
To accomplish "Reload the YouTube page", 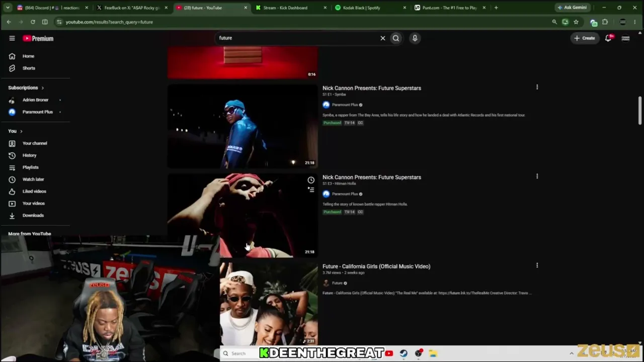I will tap(33, 22).
